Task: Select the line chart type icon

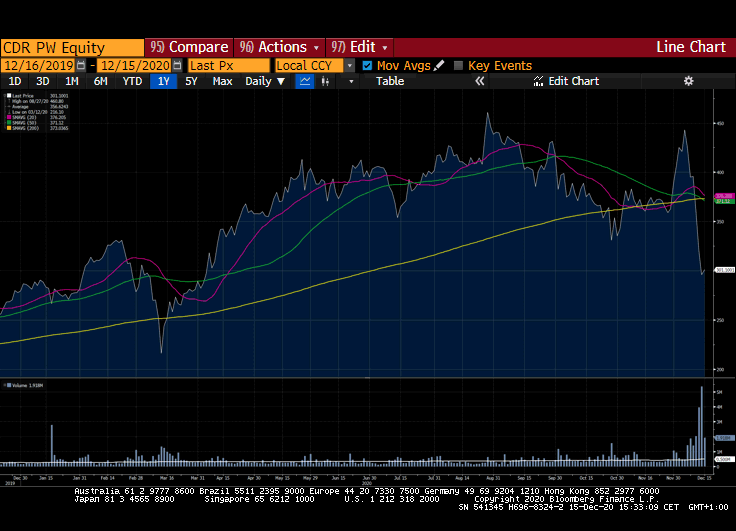Action: click(x=305, y=81)
